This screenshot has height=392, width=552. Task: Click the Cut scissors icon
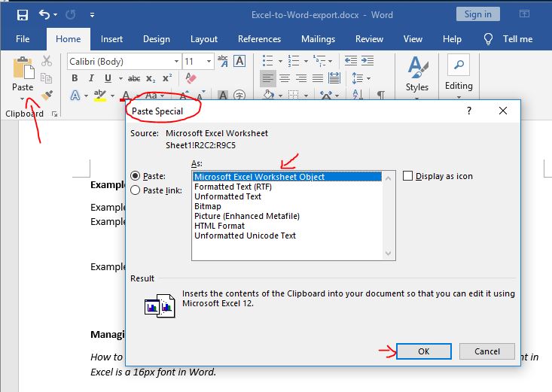[47, 61]
